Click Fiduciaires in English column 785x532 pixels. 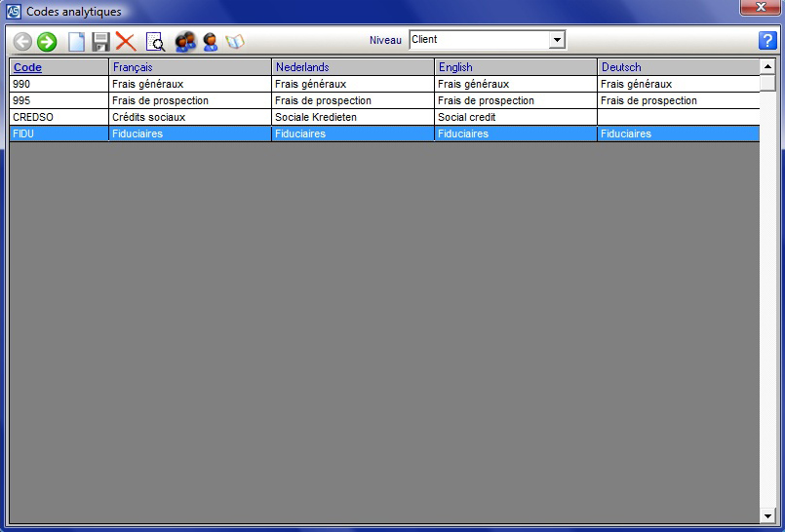click(x=516, y=133)
